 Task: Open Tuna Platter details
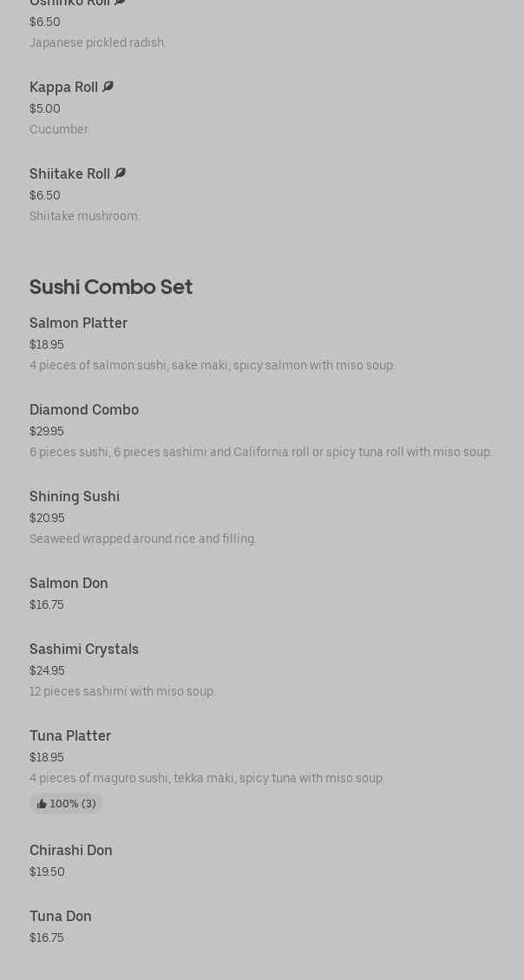[70, 735]
